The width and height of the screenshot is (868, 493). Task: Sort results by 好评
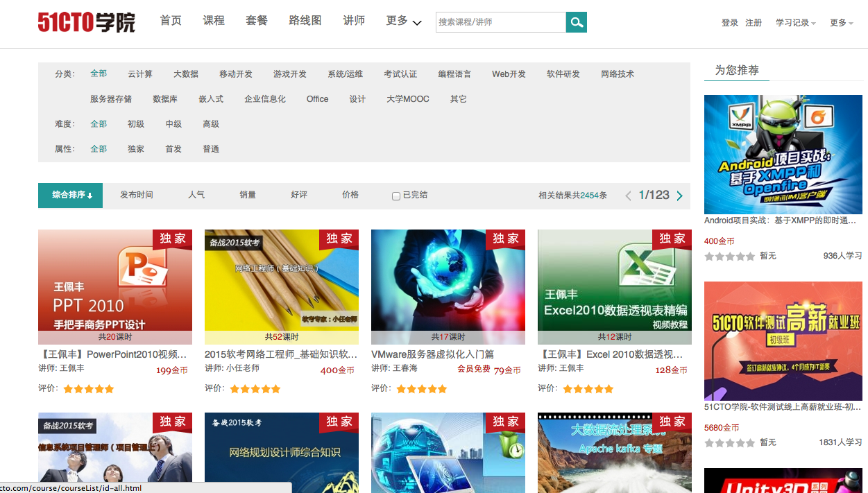coord(299,195)
